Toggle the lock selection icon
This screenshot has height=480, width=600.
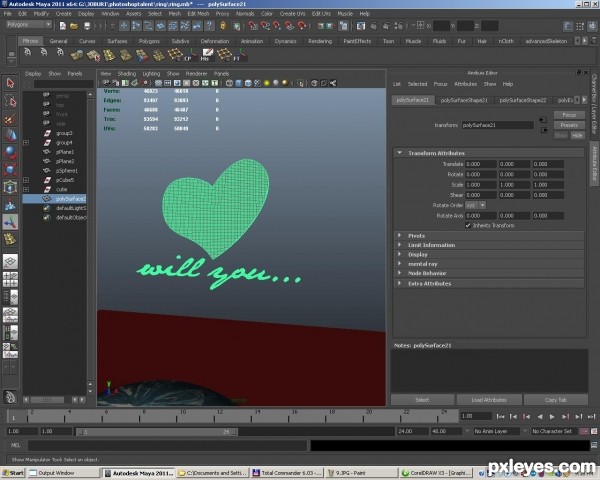click(223, 26)
